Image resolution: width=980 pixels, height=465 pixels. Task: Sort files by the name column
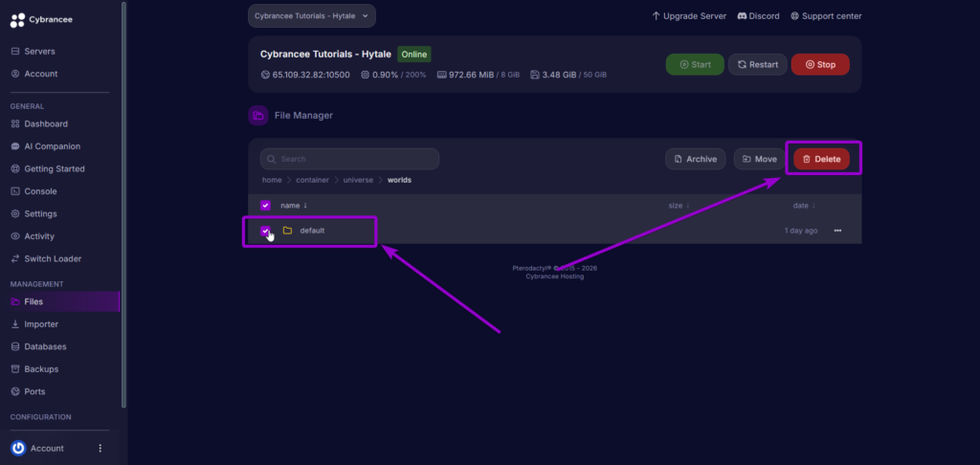293,205
